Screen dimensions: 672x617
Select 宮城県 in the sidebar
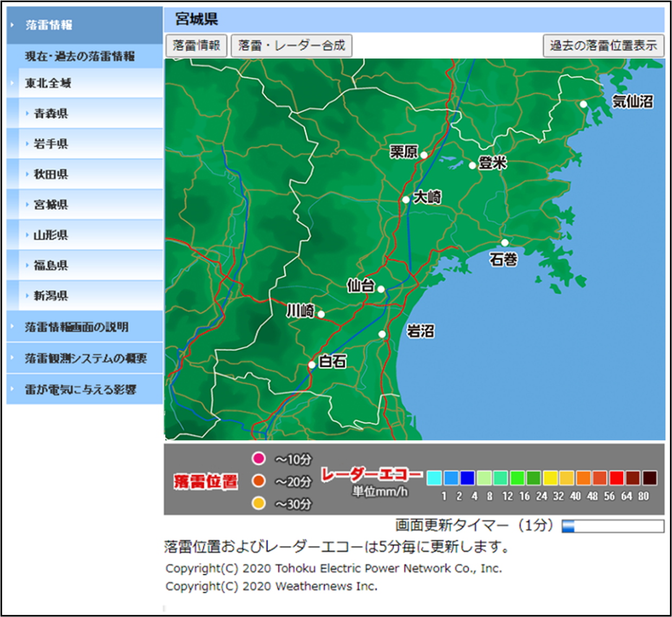(x=51, y=205)
